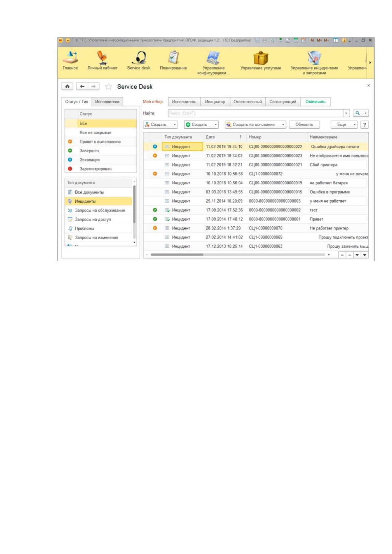392x554 pixels.
Task: Open Управление услугами gift box icon
Action: pyautogui.click(x=261, y=58)
